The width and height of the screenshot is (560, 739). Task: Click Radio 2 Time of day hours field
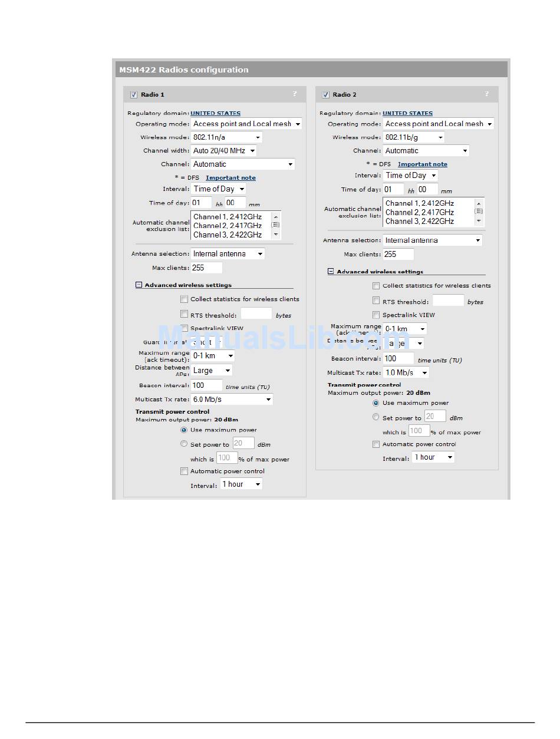click(x=394, y=189)
